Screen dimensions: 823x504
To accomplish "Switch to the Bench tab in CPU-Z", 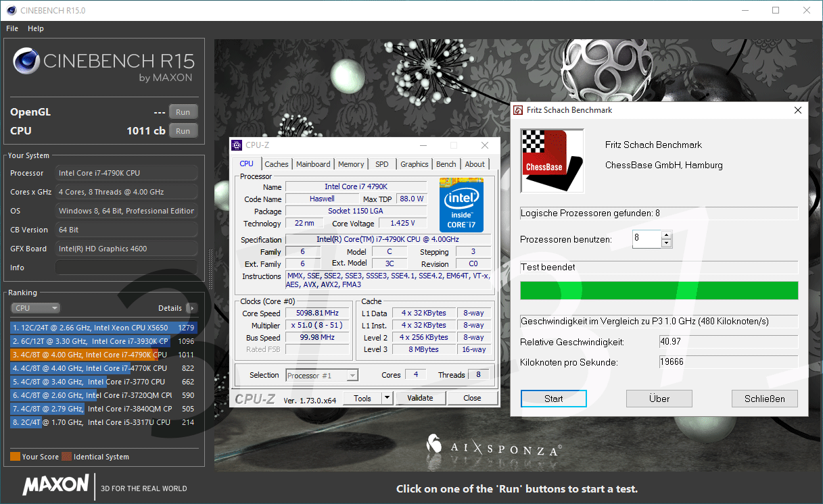I will pyautogui.click(x=446, y=164).
